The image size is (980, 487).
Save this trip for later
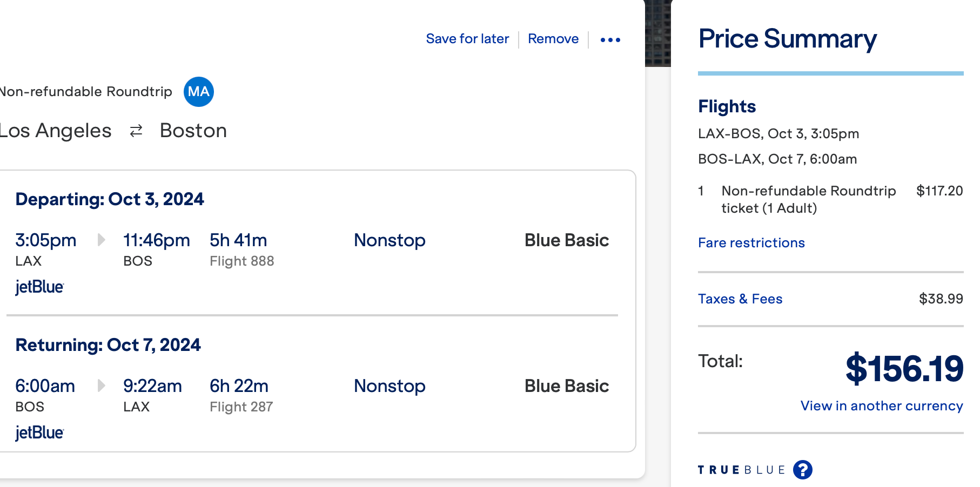click(x=467, y=39)
